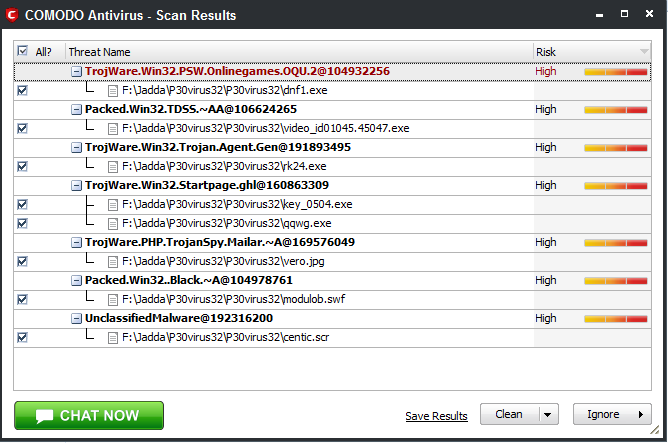
Task: Collapse the UnclassifiedMalware@192316200 node
Action: (76, 319)
